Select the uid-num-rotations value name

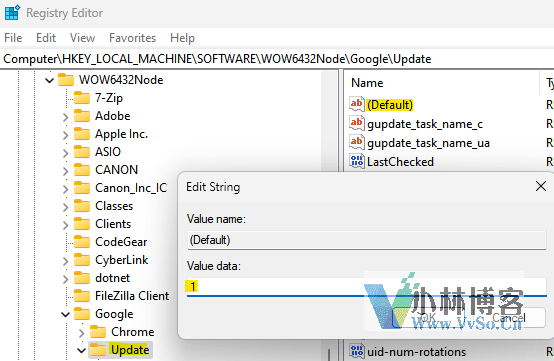417,352
